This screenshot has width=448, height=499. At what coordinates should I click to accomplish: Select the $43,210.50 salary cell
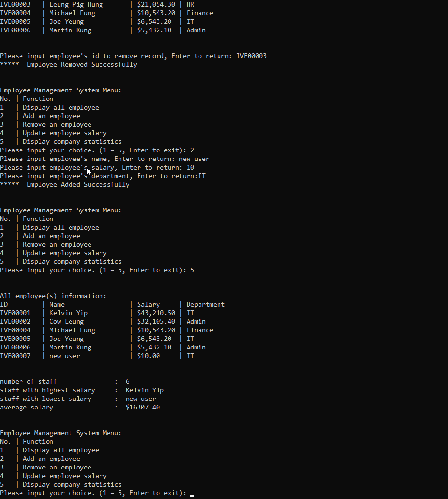click(156, 313)
